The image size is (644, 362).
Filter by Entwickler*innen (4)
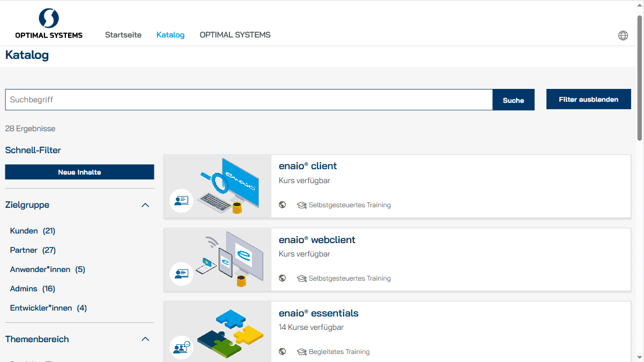pos(48,308)
